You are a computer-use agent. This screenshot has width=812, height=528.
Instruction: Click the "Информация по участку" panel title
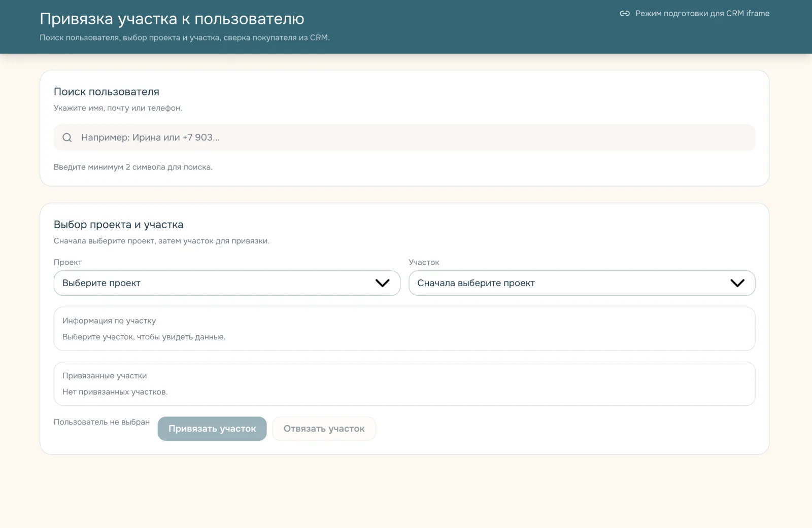tap(109, 321)
